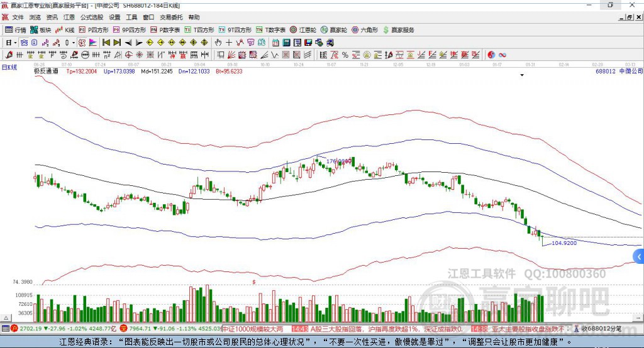Open the 浏览 menu
This screenshot has height=348, width=644.
[x=35, y=17]
